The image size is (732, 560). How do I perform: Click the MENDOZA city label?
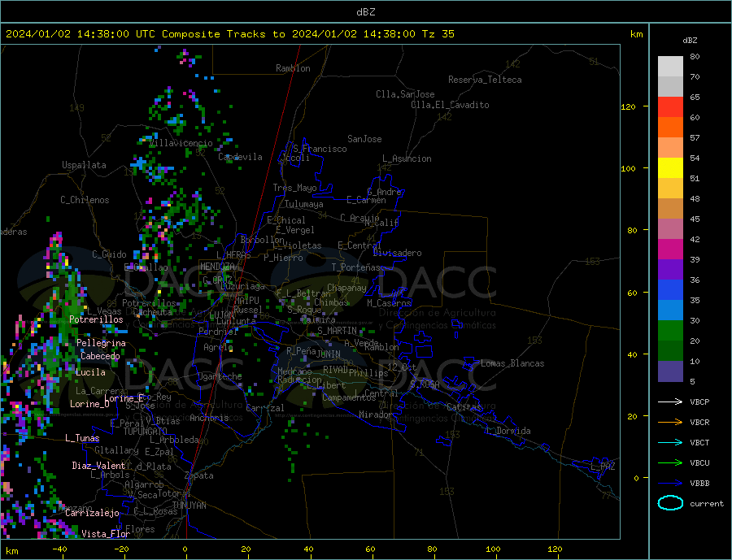[218, 267]
